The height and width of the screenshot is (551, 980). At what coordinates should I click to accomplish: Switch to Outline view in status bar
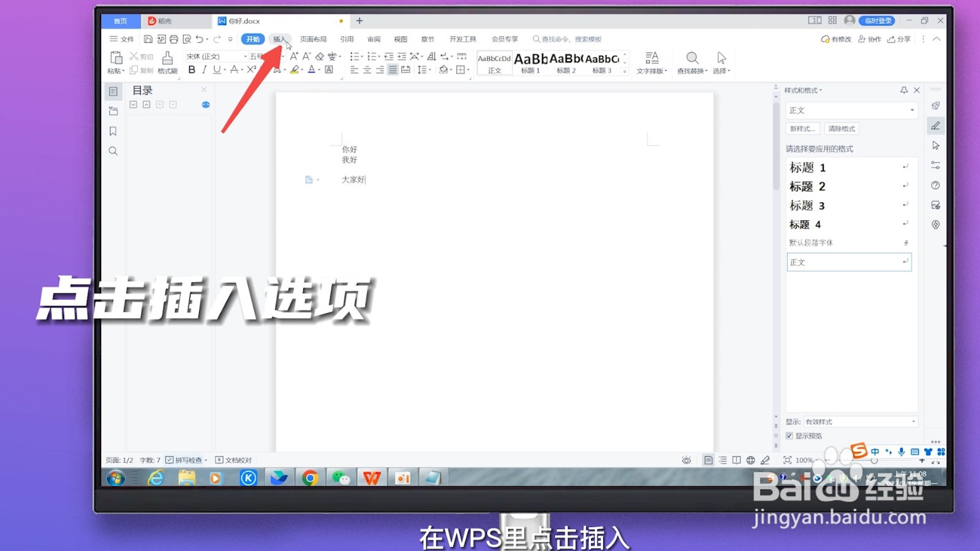(x=723, y=460)
